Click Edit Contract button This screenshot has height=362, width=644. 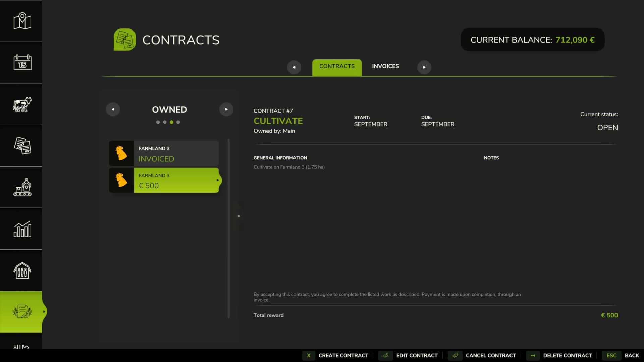click(x=417, y=355)
